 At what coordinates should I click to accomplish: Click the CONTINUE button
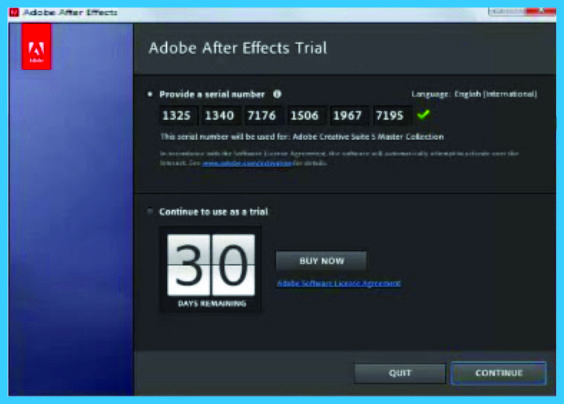pos(499,373)
